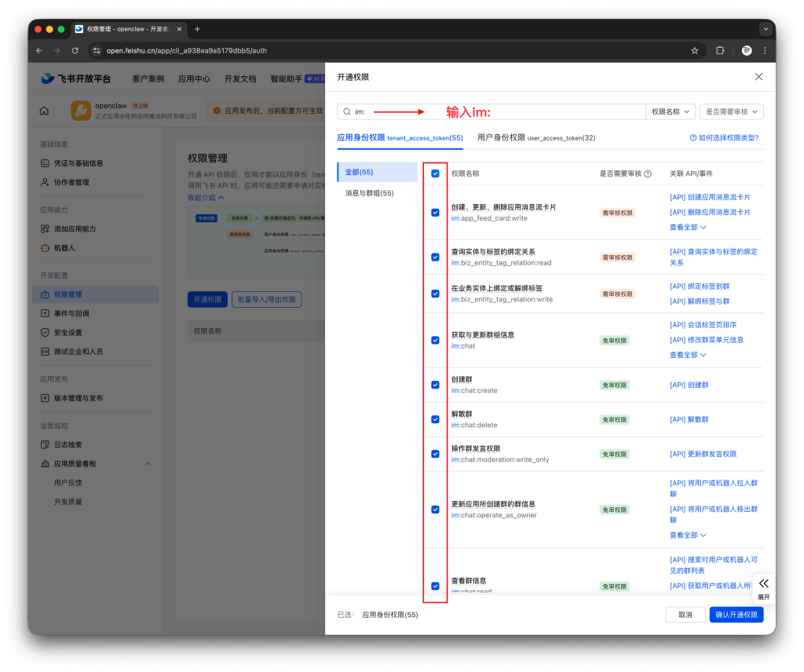Uncheck the im:chat:create 创建群 permission
Screen dimensions: 804x672
tap(435, 385)
